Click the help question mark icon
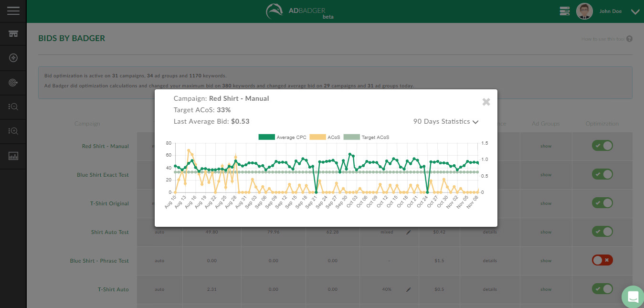The height and width of the screenshot is (308, 644). 629,39
